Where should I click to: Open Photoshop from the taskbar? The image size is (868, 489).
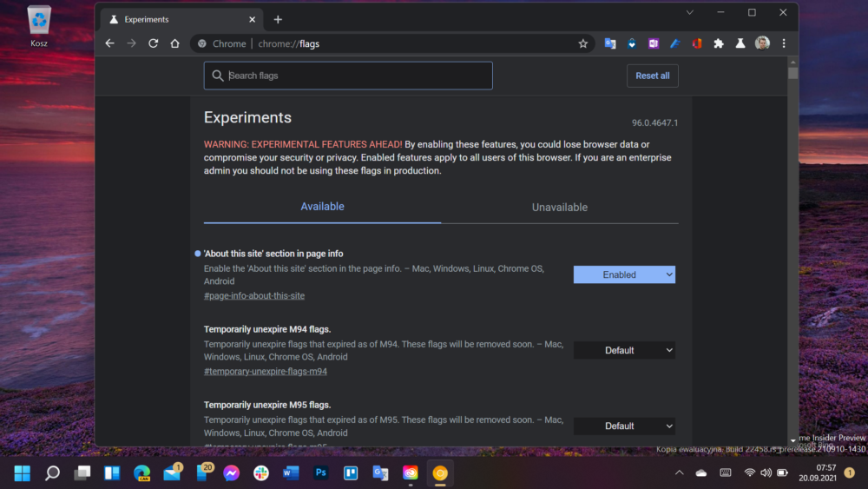point(321,473)
